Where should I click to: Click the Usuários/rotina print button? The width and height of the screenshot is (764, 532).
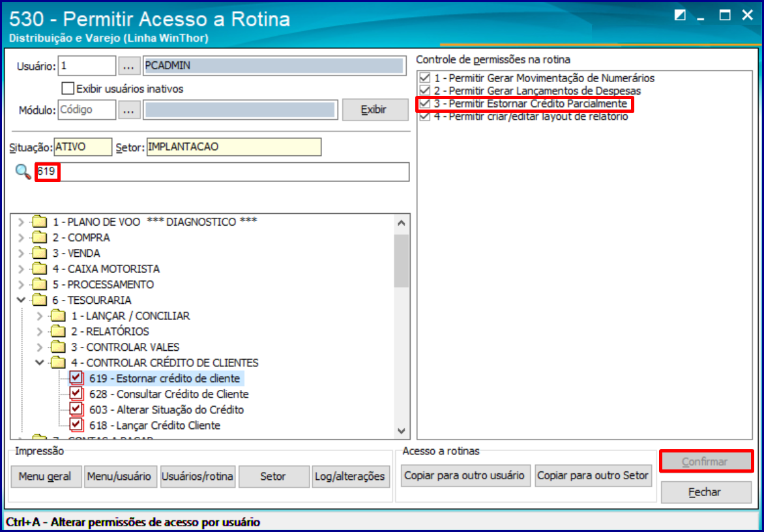pyautogui.click(x=198, y=477)
